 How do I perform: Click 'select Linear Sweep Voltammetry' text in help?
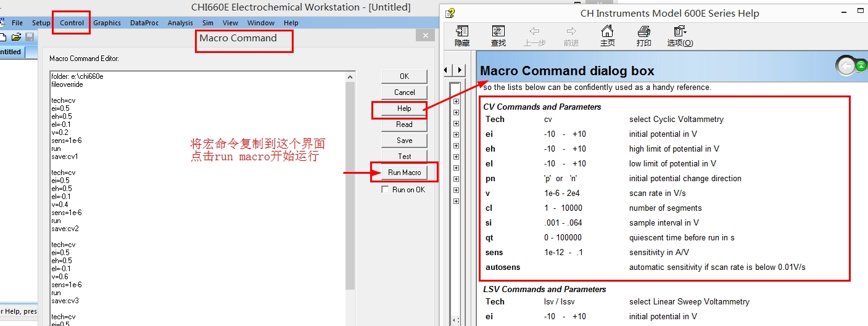coord(689,301)
